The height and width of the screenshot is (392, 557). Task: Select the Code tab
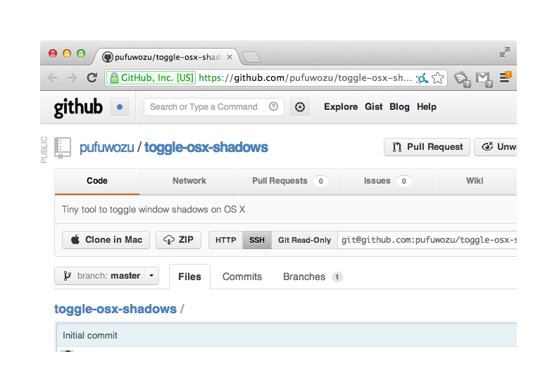tap(97, 181)
